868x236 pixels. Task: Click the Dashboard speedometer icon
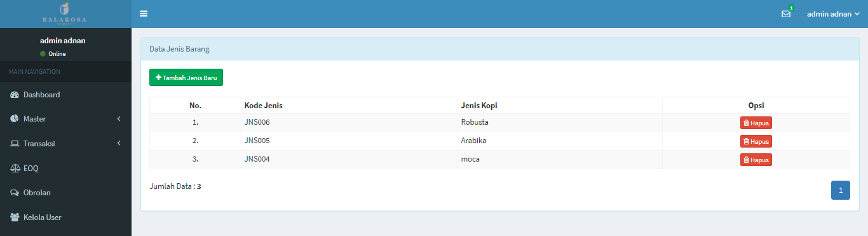(x=15, y=95)
